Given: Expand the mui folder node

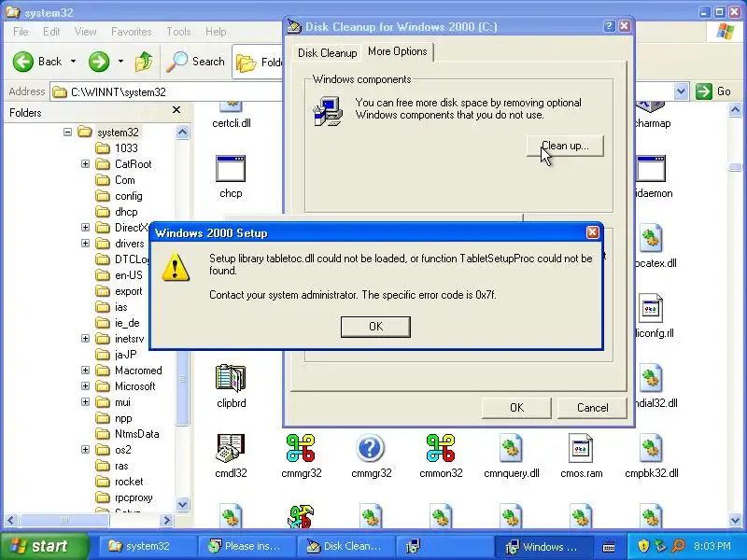Looking at the screenshot, I should [85, 402].
